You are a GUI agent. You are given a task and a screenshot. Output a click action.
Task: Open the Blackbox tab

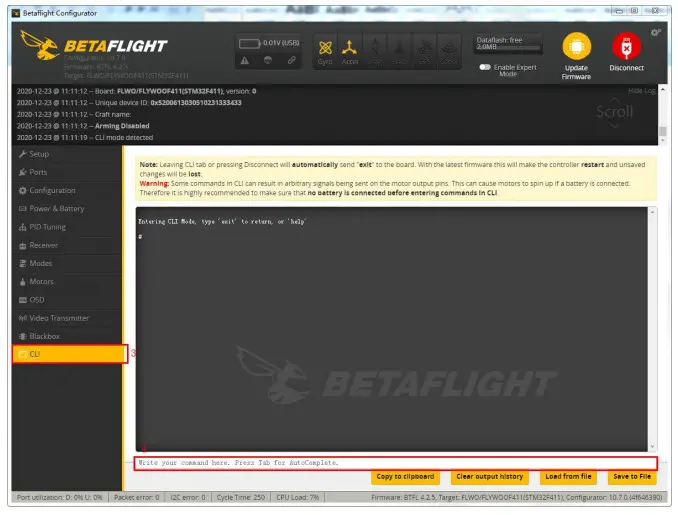click(x=67, y=336)
